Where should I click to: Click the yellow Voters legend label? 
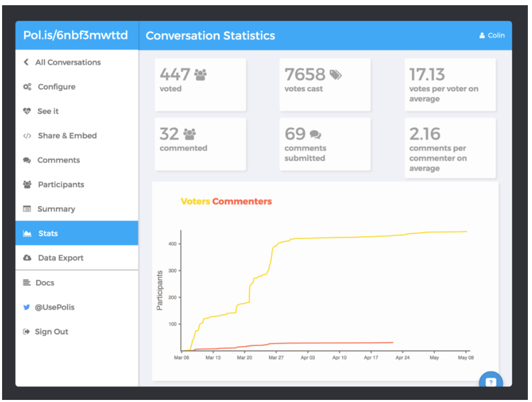[x=195, y=201]
